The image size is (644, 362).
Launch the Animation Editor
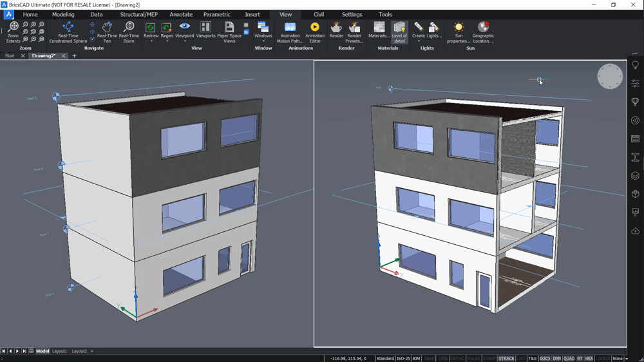click(315, 32)
